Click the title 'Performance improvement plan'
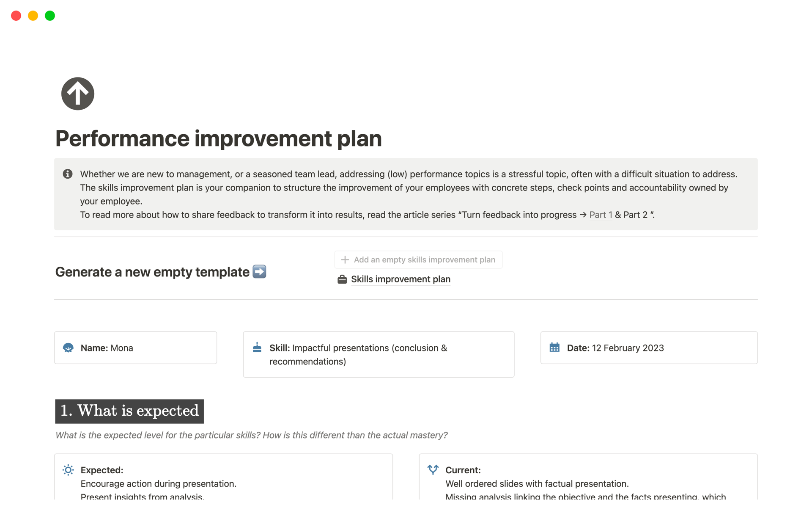 click(219, 138)
